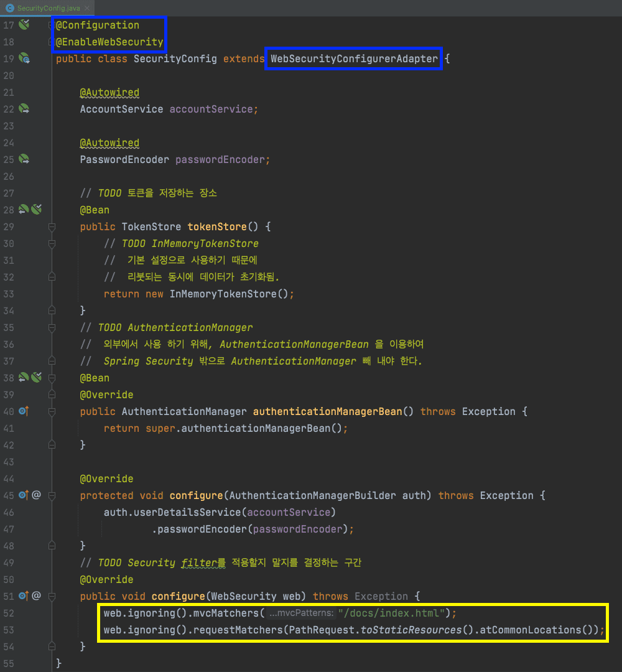Click fold end marker on line 48
The width and height of the screenshot is (622, 672).
52,546
